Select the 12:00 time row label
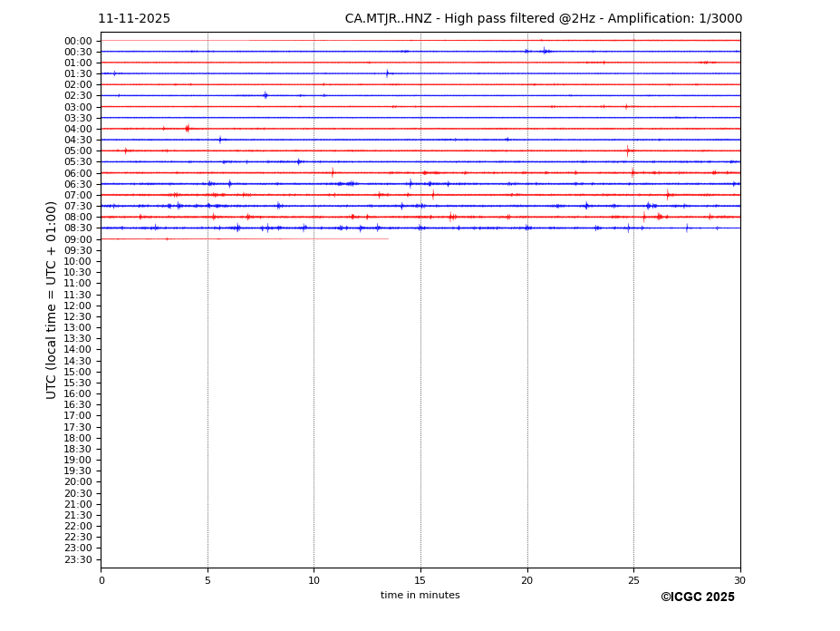This screenshot has width=840, height=631. (78, 306)
